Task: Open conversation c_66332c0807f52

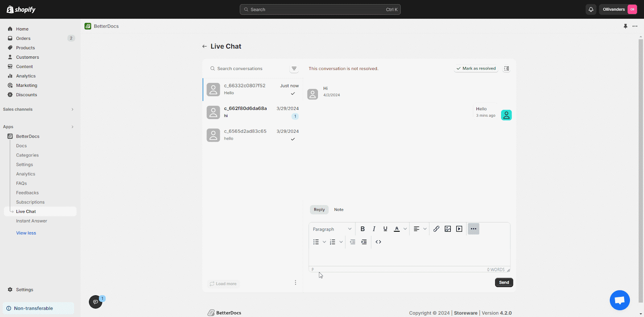Action: point(253,89)
